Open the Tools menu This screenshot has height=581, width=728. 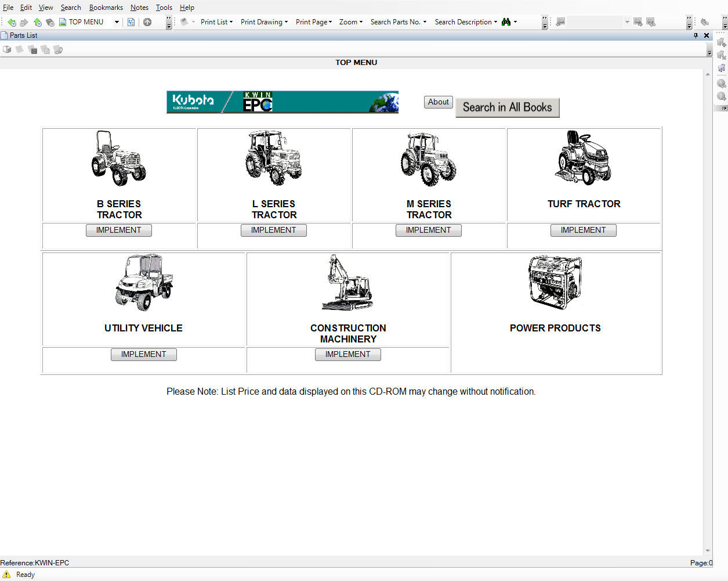tap(164, 8)
